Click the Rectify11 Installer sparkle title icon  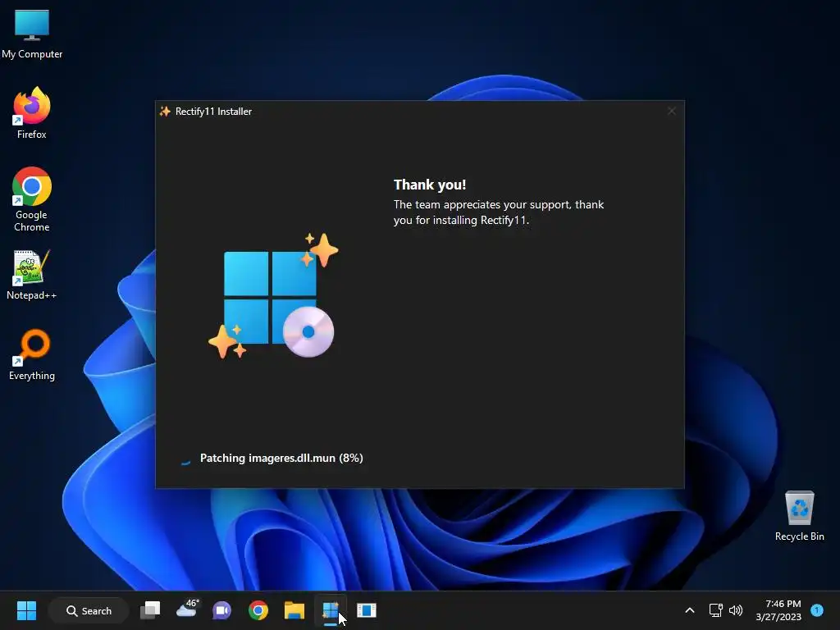[165, 112]
